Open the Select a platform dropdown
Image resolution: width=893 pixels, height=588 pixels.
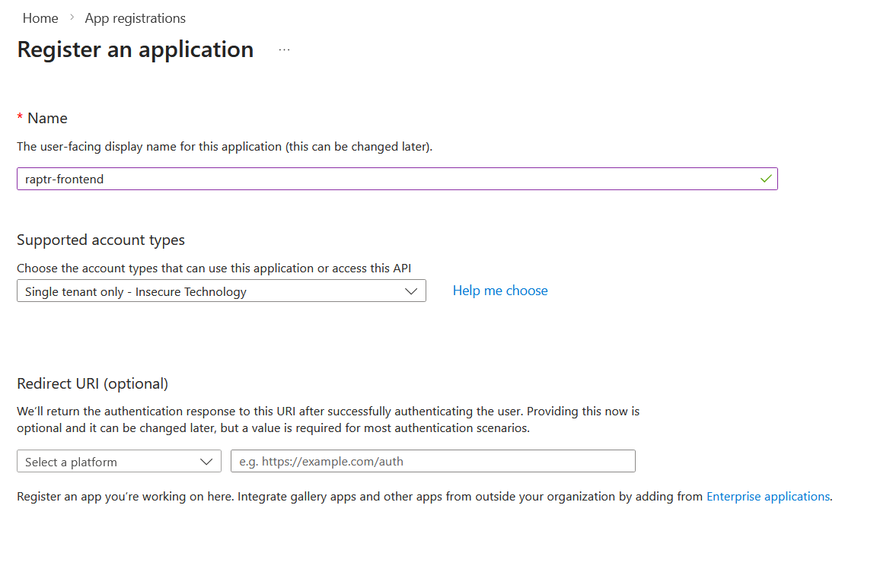point(118,462)
